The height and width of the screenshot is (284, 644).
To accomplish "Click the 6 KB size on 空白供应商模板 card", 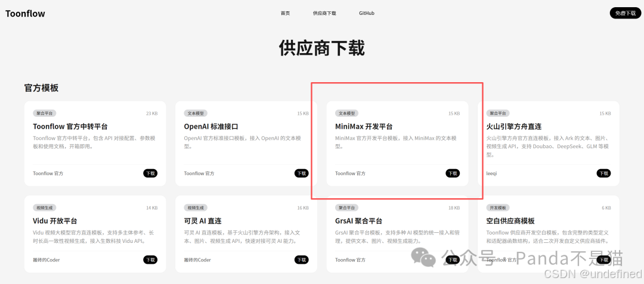I will click(606, 208).
